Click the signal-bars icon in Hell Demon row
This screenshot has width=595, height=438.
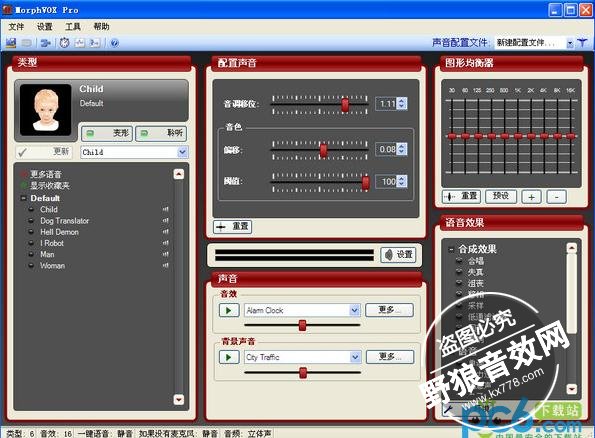coord(165,232)
